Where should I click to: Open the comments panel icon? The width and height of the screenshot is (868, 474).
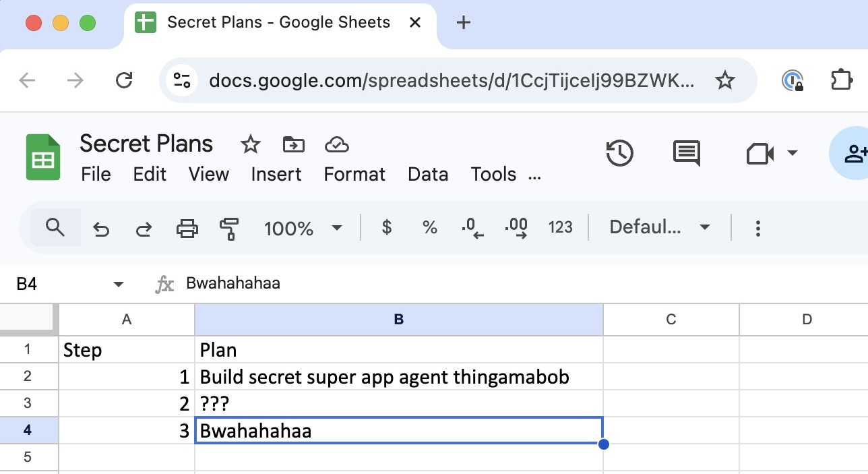687,153
